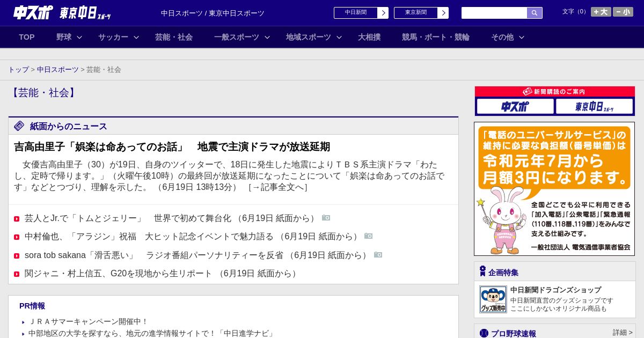Open 中村倫也 アラジン article
644x338 pixels.
coord(192,237)
